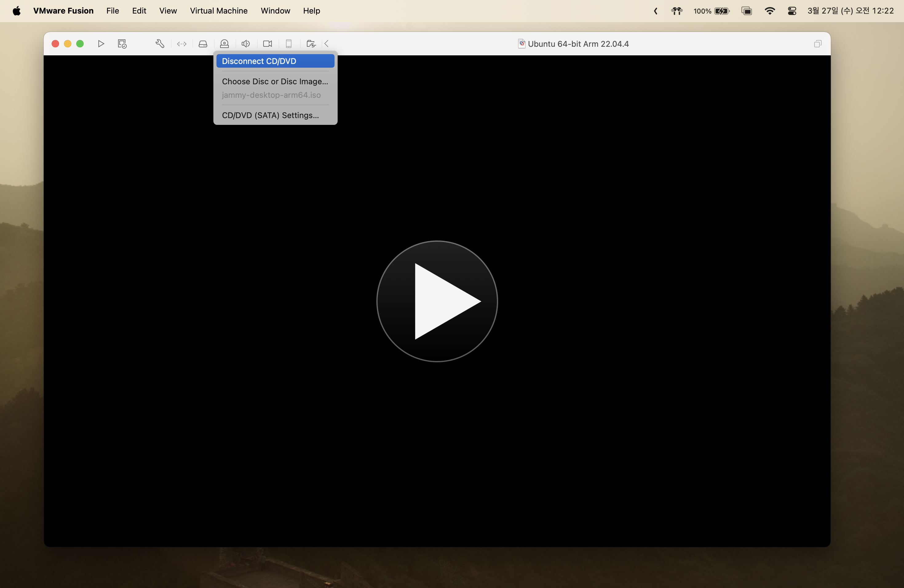This screenshot has width=904, height=588.
Task: Click the CD/DVD drive toolbar icon
Action: [x=224, y=44]
